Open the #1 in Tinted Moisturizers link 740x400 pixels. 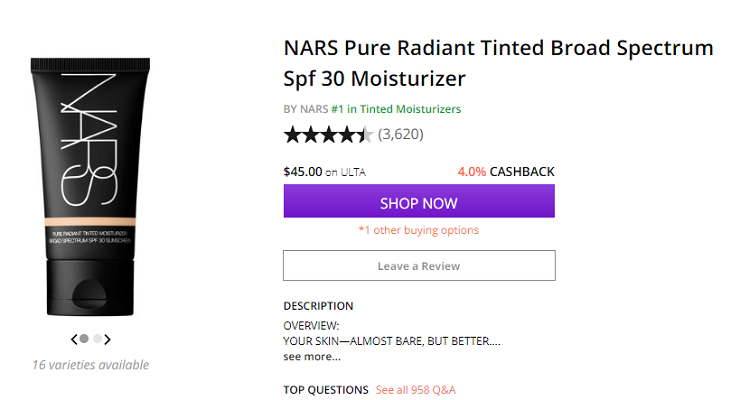(x=396, y=109)
